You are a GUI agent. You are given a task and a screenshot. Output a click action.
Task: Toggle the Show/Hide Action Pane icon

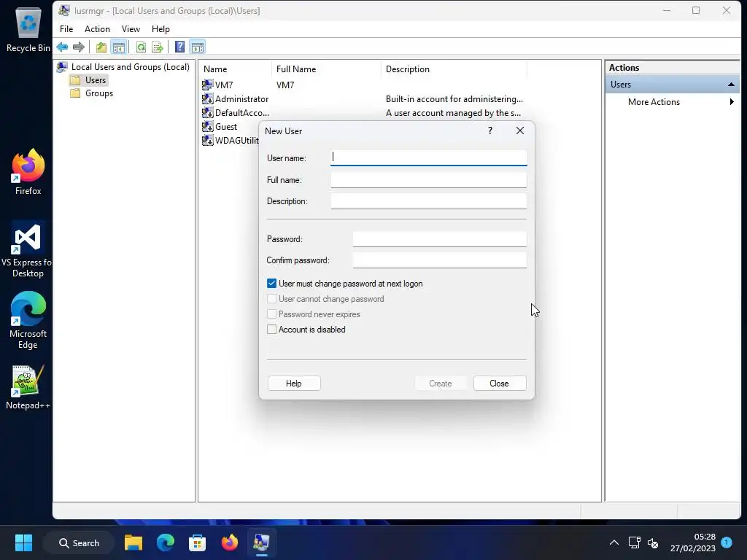pyautogui.click(x=197, y=47)
